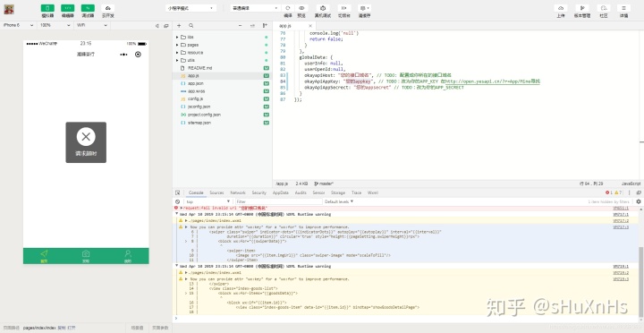Switch to the Console tab

click(196, 192)
